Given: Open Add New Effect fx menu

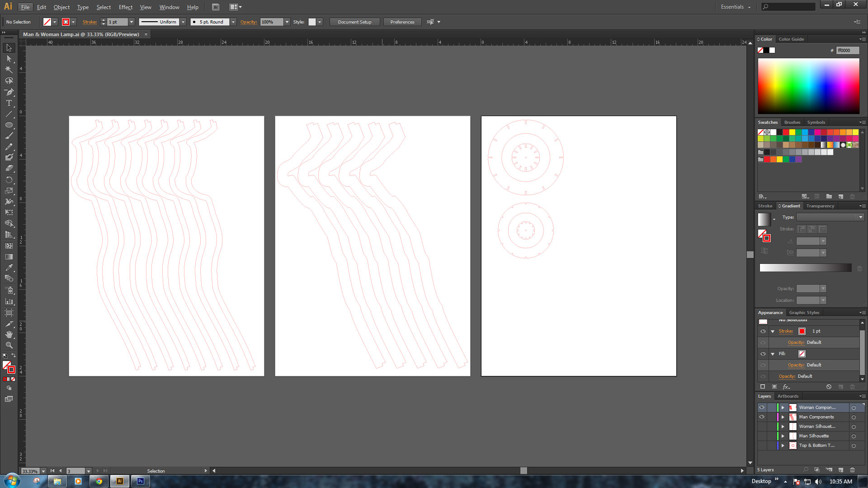Looking at the screenshot, I should click(787, 387).
